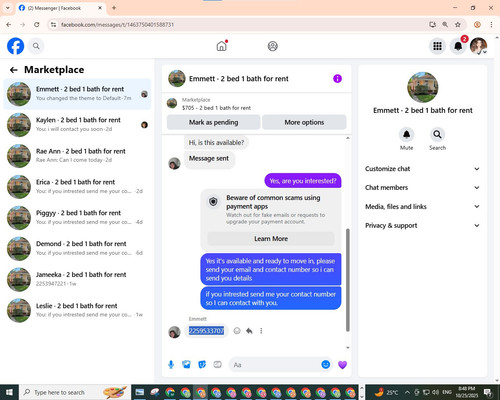Open the profile circle icon in top navigation
Screen dimensions: 500x400
(x=273, y=46)
